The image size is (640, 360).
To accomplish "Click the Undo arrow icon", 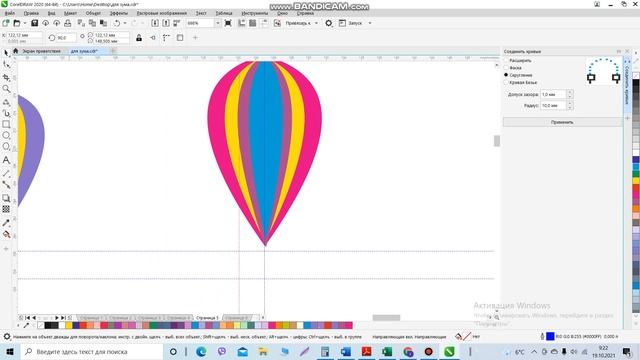I will coord(117,23).
